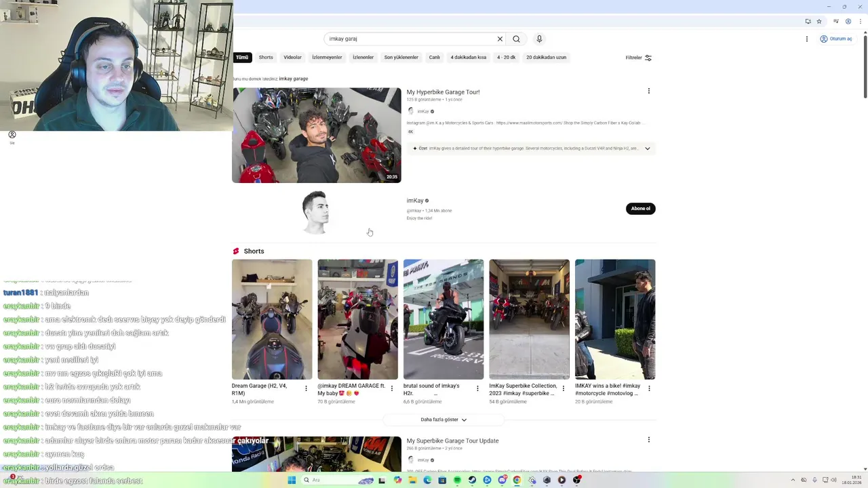Open options for Dream Garage short
The width and height of the screenshot is (868, 488).
coord(306,388)
